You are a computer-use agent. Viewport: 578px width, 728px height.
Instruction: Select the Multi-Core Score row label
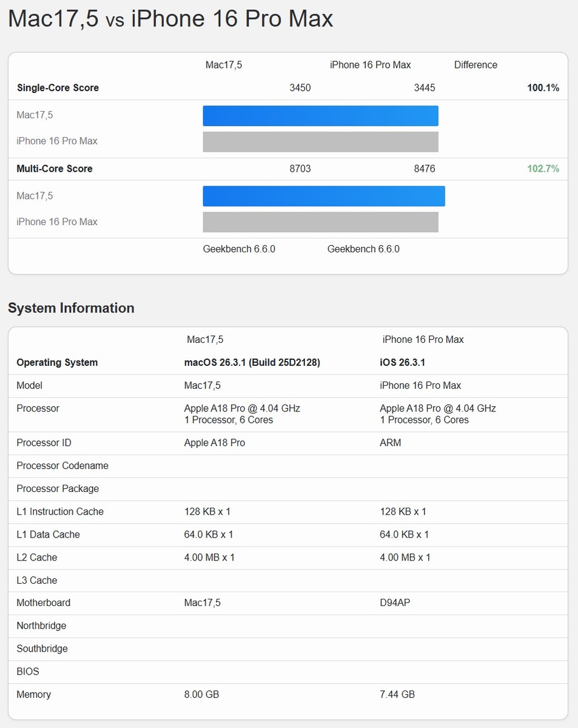[x=55, y=169]
